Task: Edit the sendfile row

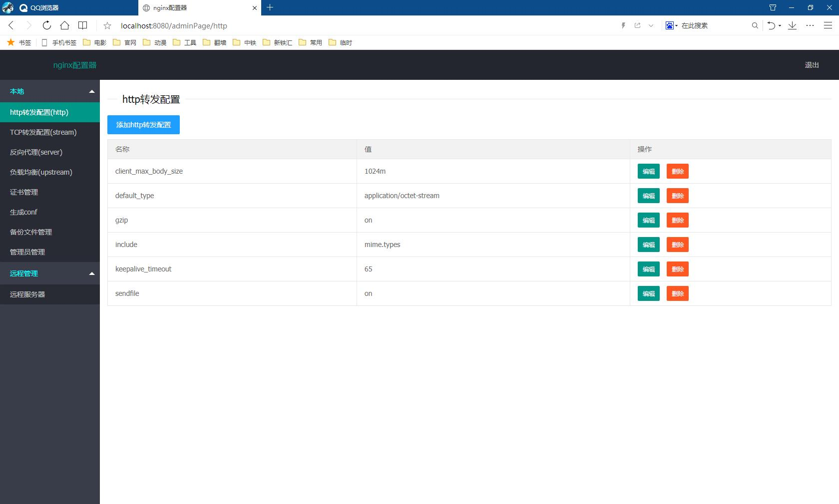Action: tap(648, 293)
